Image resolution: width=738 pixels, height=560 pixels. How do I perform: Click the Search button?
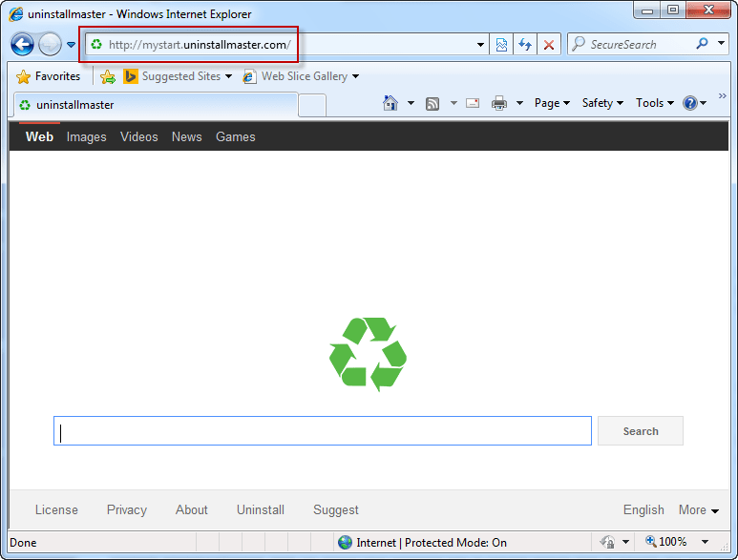[640, 430]
